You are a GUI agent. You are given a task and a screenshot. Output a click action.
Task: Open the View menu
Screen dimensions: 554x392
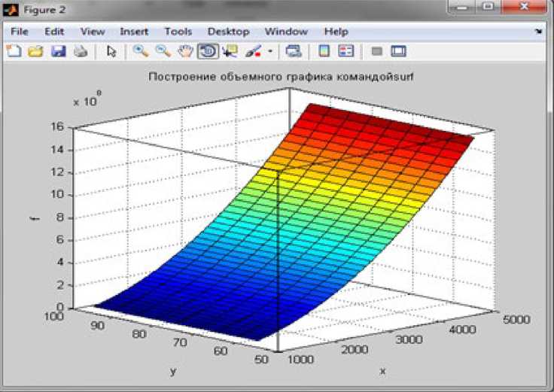[x=93, y=32]
